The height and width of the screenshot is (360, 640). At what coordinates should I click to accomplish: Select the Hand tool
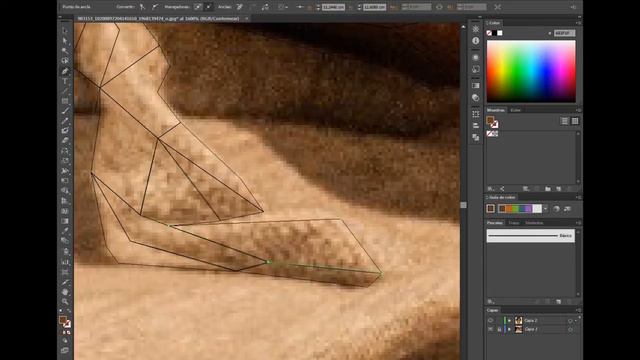tap(65, 292)
